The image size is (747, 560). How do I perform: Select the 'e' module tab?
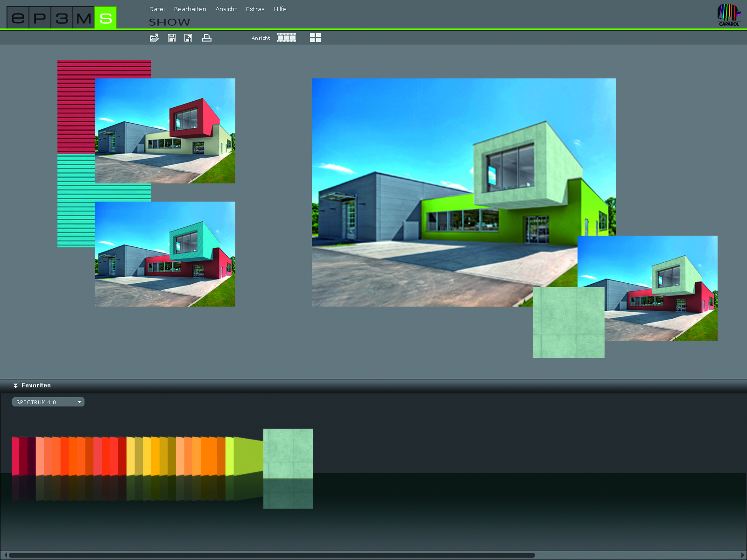pyautogui.click(x=18, y=18)
